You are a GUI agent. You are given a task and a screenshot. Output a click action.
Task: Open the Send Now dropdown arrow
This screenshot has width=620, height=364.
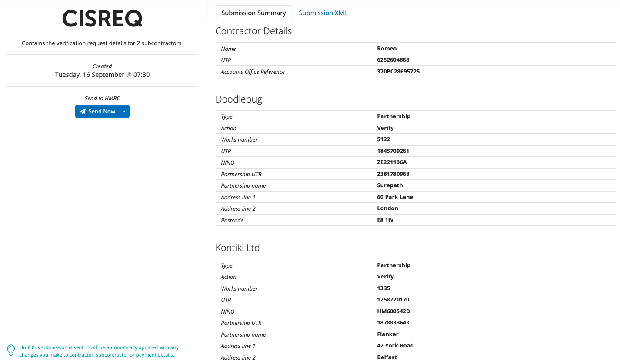pos(124,112)
